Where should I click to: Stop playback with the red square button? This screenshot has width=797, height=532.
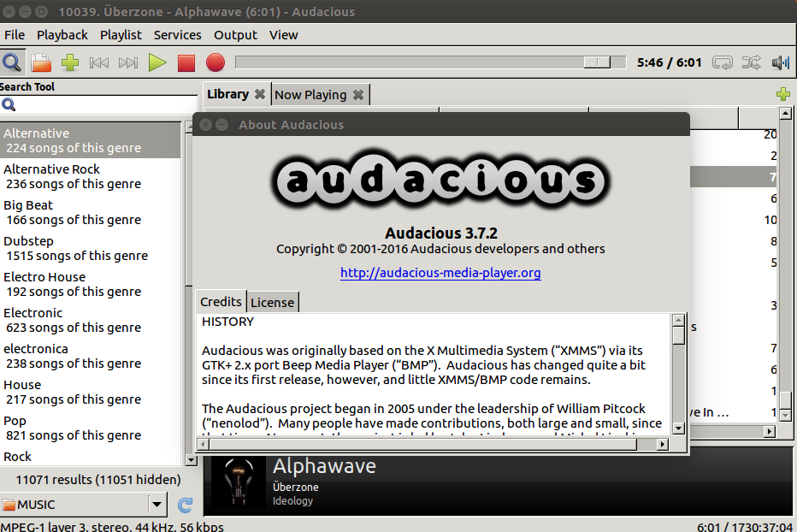[186, 62]
